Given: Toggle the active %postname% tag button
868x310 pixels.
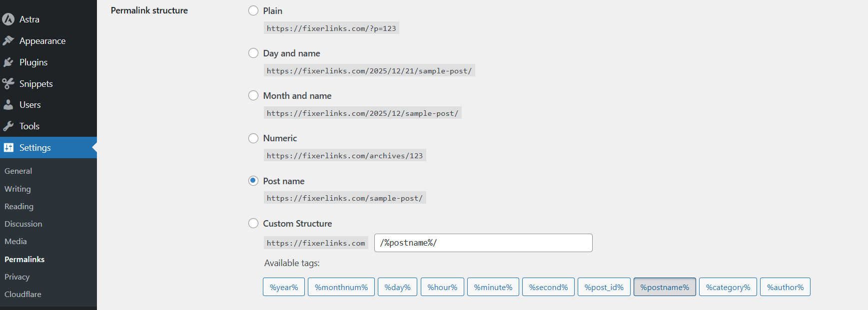Looking at the screenshot, I should click(665, 287).
